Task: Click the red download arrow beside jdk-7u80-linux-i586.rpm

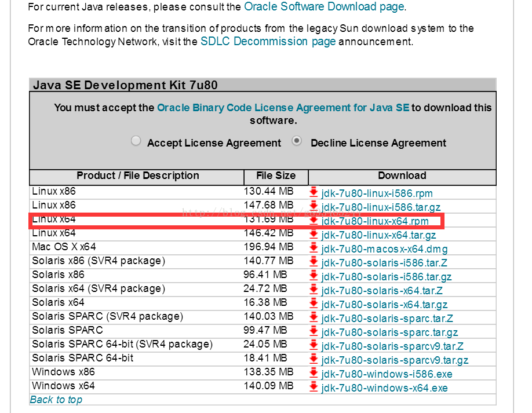Action: [314, 192]
